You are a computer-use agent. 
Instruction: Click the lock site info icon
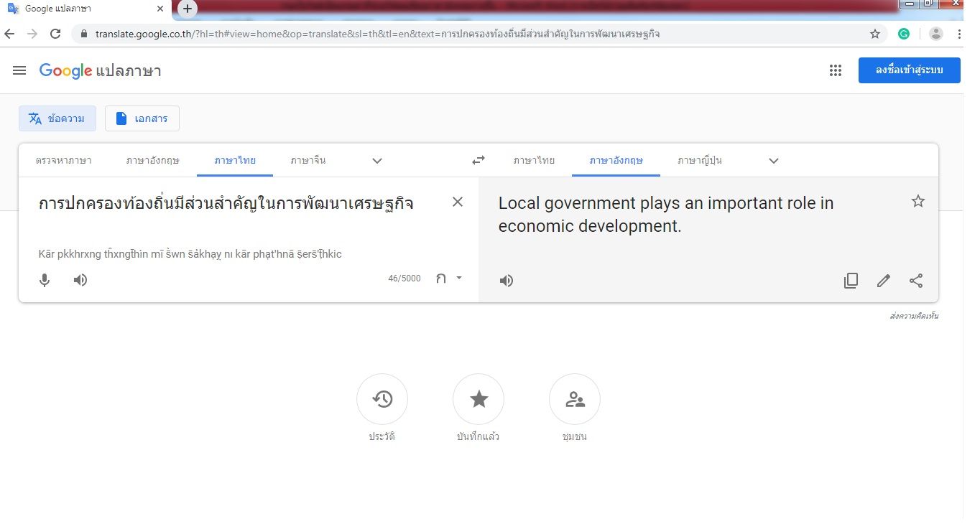pyautogui.click(x=84, y=34)
